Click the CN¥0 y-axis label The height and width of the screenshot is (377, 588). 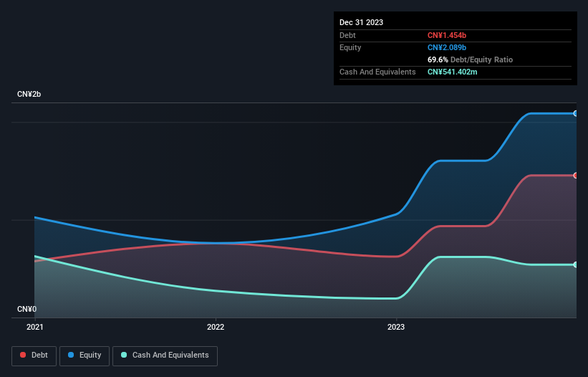26,310
